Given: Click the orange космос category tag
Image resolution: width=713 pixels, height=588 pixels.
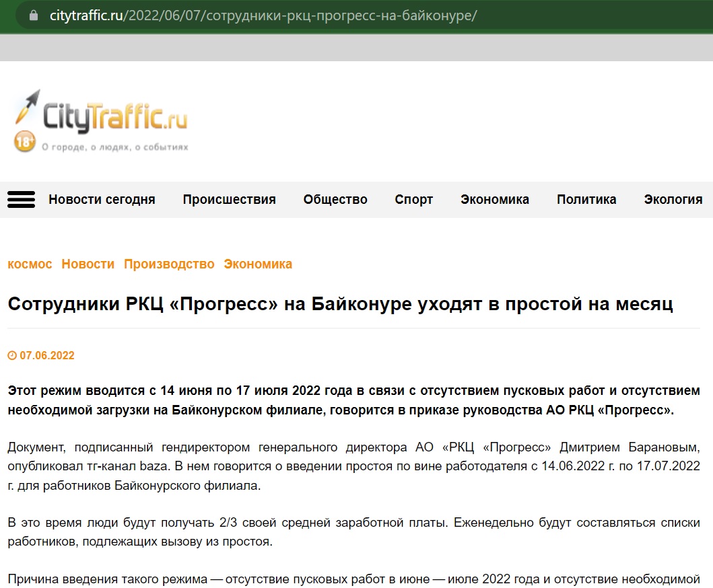Looking at the screenshot, I should click(30, 264).
